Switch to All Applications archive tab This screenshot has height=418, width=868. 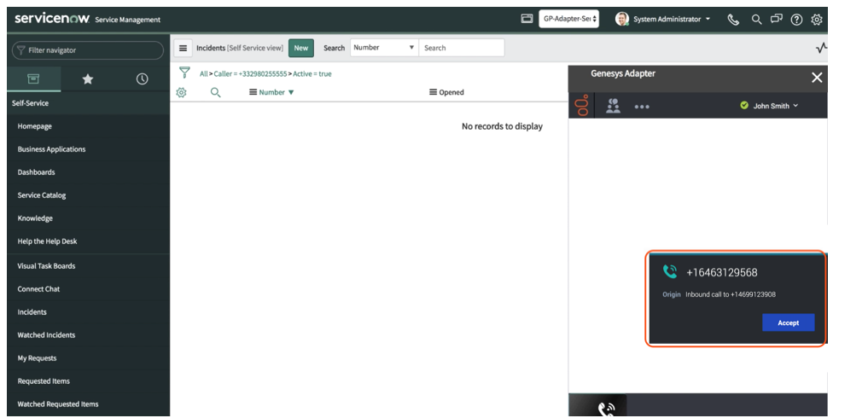coord(33,78)
